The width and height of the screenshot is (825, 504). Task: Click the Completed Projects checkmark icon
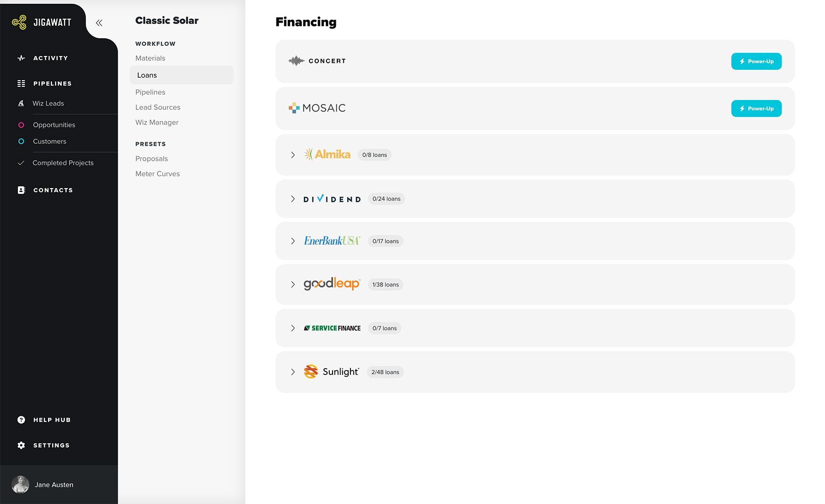pos(21,163)
